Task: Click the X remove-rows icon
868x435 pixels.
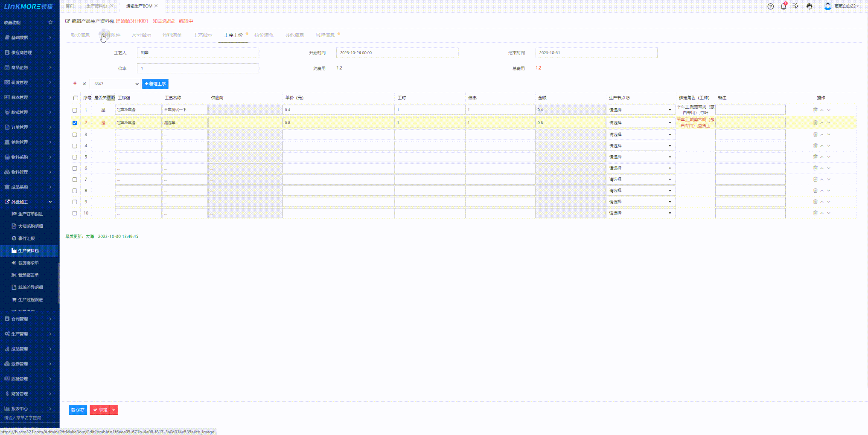Action: [x=84, y=84]
